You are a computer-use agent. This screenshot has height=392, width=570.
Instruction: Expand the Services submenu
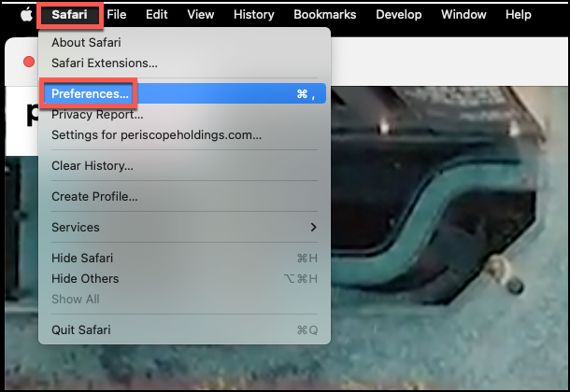(x=185, y=227)
